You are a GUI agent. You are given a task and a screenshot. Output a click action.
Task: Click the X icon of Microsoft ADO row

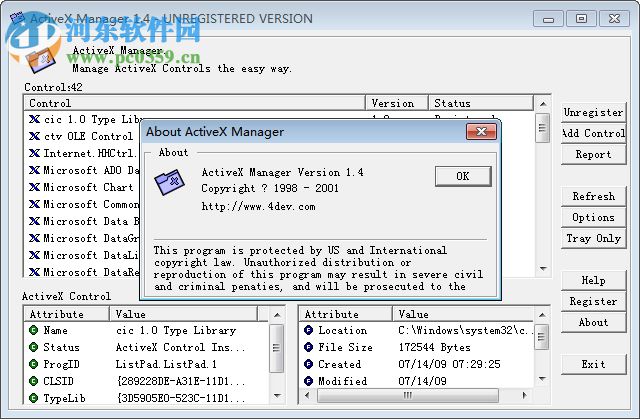pyautogui.click(x=35, y=170)
